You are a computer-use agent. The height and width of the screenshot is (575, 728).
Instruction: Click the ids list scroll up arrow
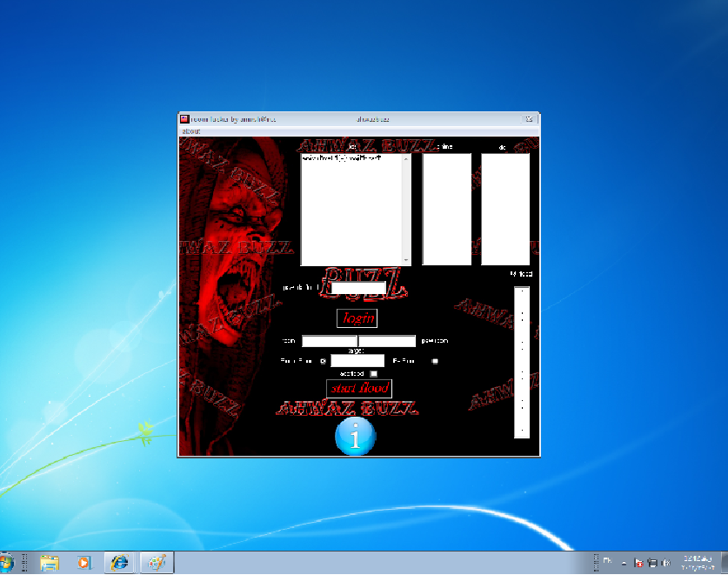pyautogui.click(x=406, y=159)
